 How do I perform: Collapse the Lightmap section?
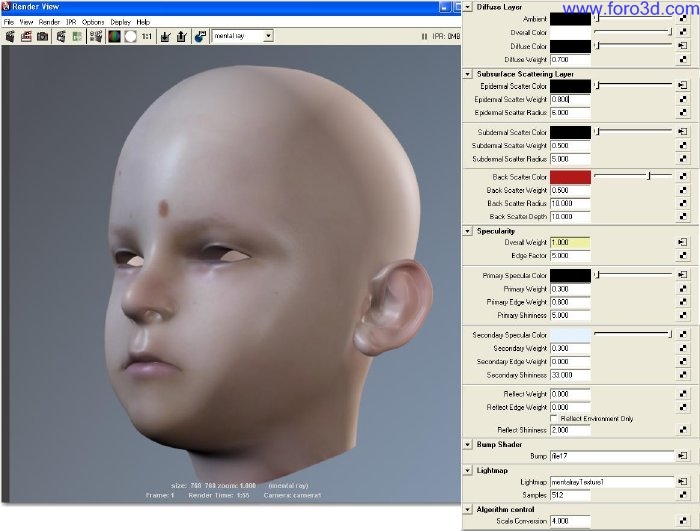[467, 470]
